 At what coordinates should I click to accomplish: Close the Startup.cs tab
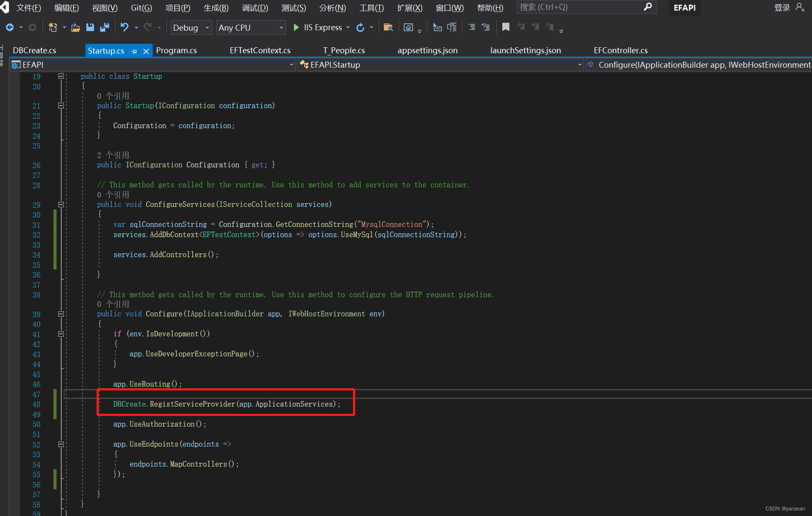(x=146, y=51)
